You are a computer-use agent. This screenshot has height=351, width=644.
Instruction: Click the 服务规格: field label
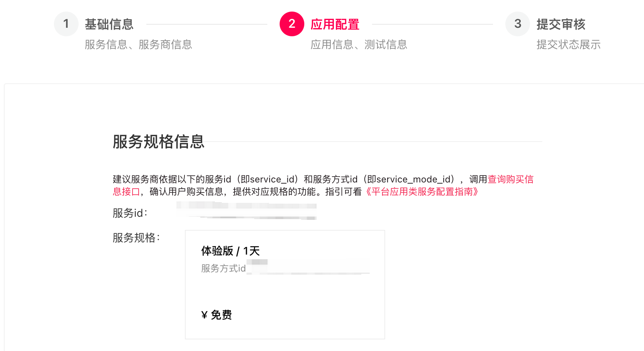[136, 238]
